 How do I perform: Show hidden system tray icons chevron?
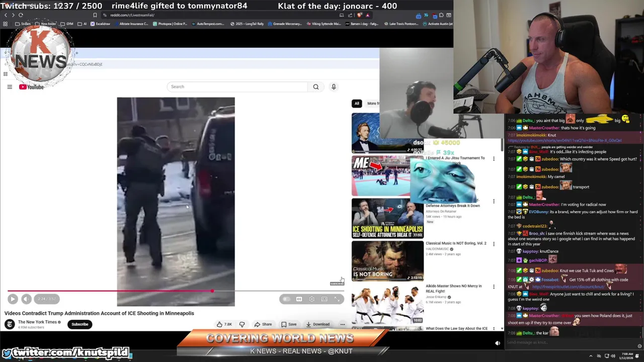(x=591, y=356)
